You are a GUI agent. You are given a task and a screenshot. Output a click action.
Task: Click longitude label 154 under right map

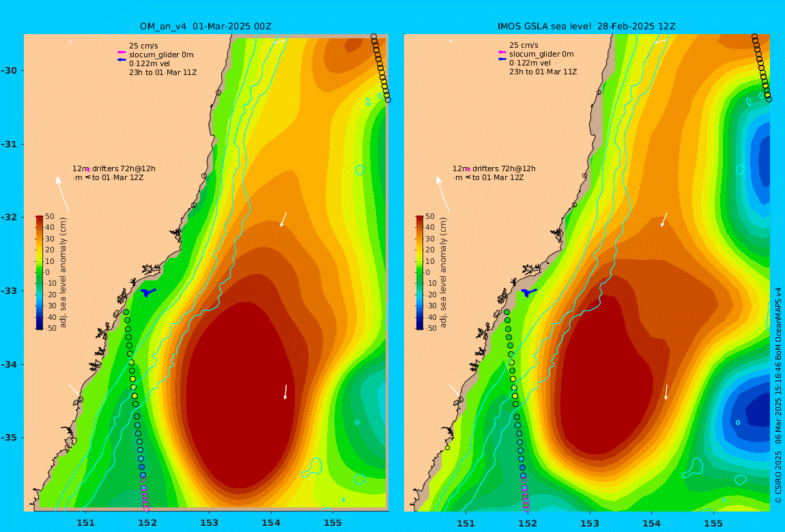pos(651,523)
